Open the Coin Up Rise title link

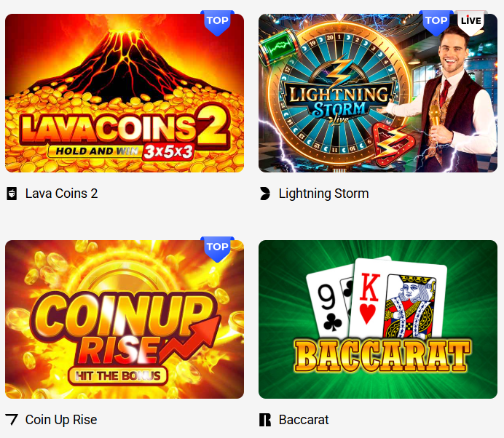coord(61,420)
